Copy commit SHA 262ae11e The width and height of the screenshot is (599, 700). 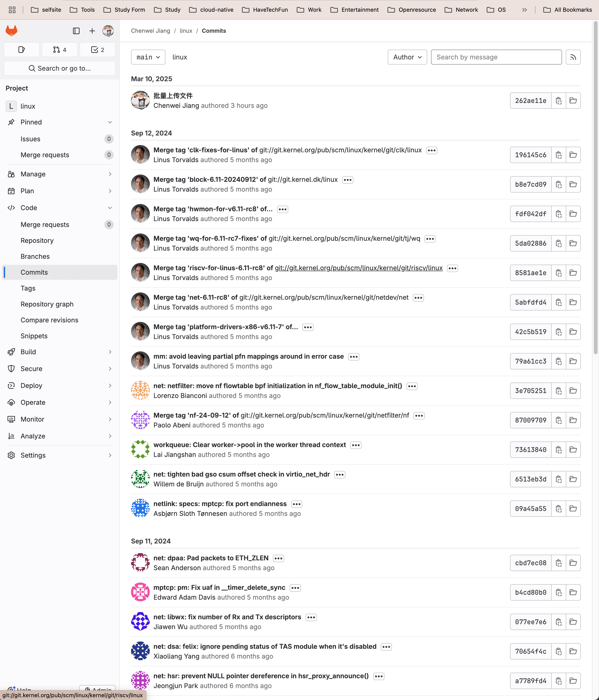click(559, 101)
